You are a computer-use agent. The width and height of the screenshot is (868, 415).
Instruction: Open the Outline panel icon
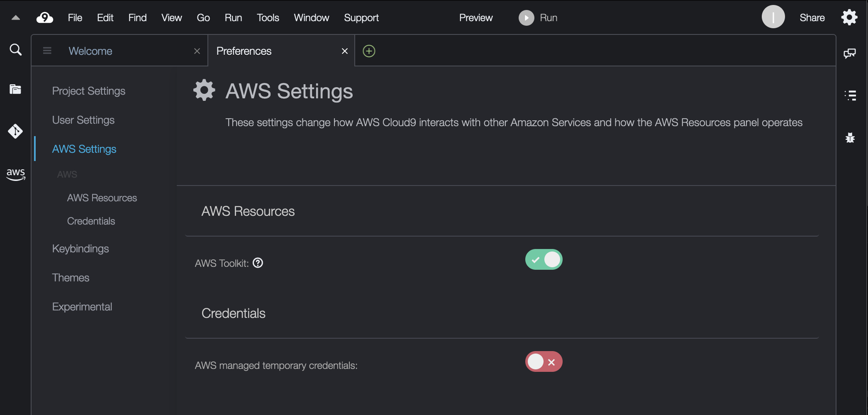point(850,95)
